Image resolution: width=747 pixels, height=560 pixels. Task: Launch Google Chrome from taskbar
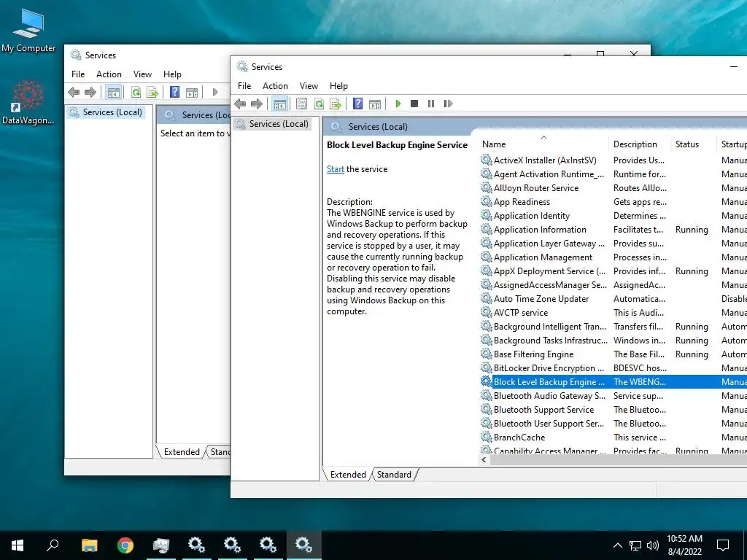[x=125, y=545]
